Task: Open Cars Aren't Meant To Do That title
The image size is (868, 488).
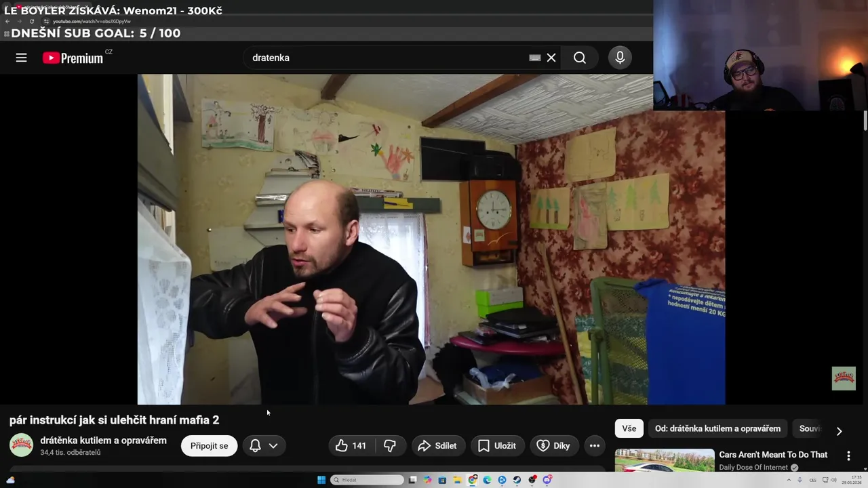Action: coord(773,455)
